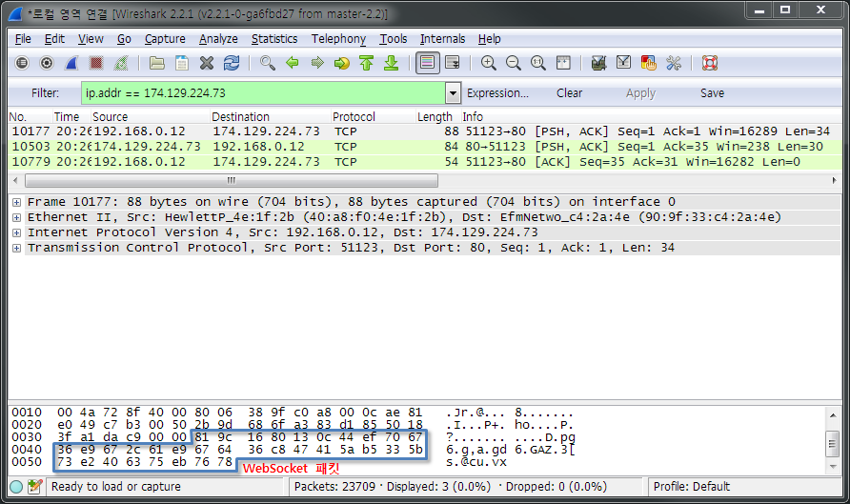
Task: Zoom out the packet text
Action: coord(514,64)
